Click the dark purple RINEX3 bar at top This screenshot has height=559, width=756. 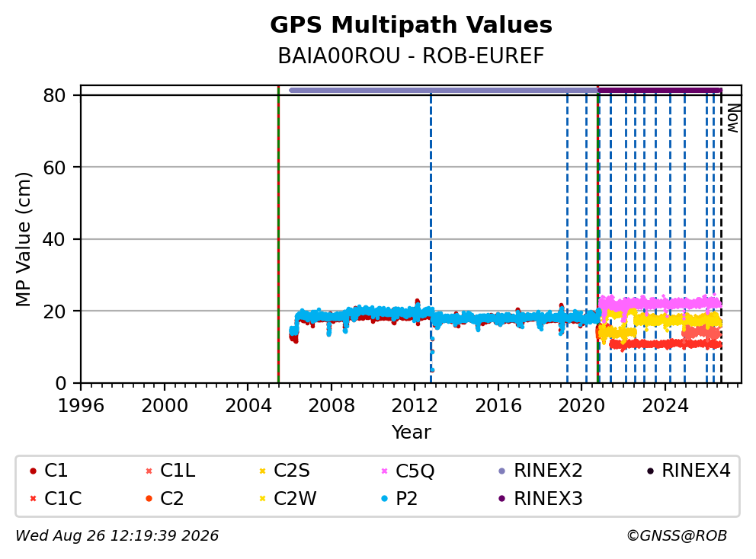pos(659,90)
